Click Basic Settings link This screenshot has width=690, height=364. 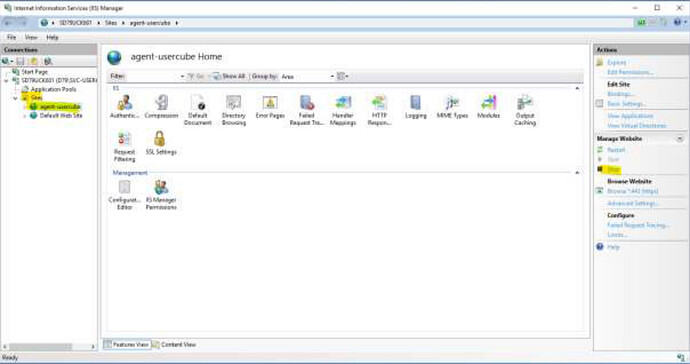click(627, 104)
